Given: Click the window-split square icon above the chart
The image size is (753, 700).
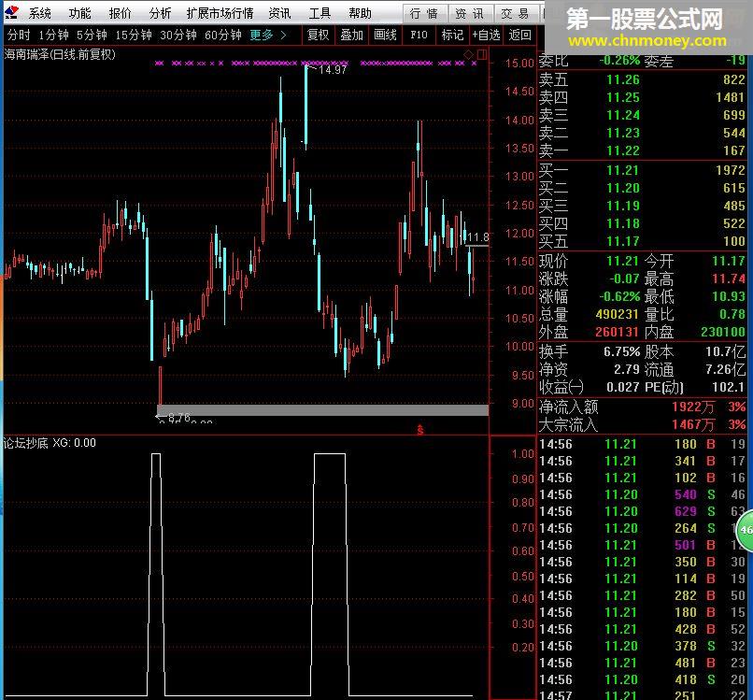Looking at the screenshot, I should 482,54.
